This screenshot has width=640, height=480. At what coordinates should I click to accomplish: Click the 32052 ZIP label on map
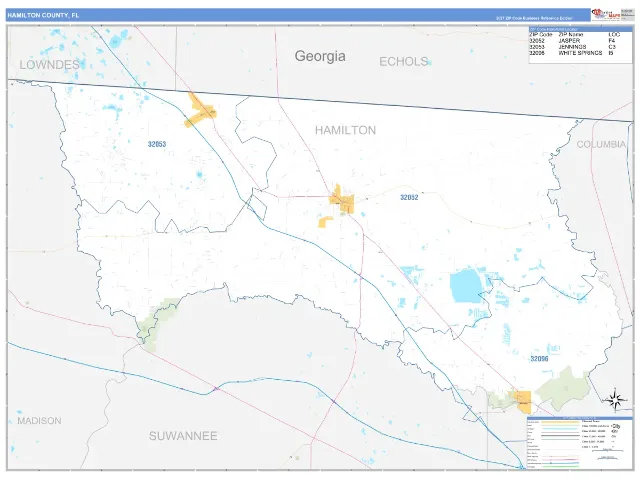409,198
